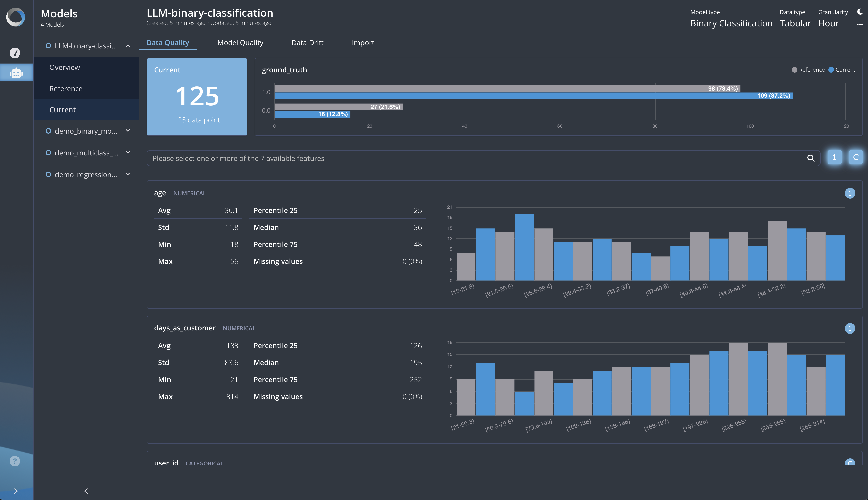Click days_as_customer Max value 314
The width and height of the screenshot is (868, 500).
click(x=232, y=396)
